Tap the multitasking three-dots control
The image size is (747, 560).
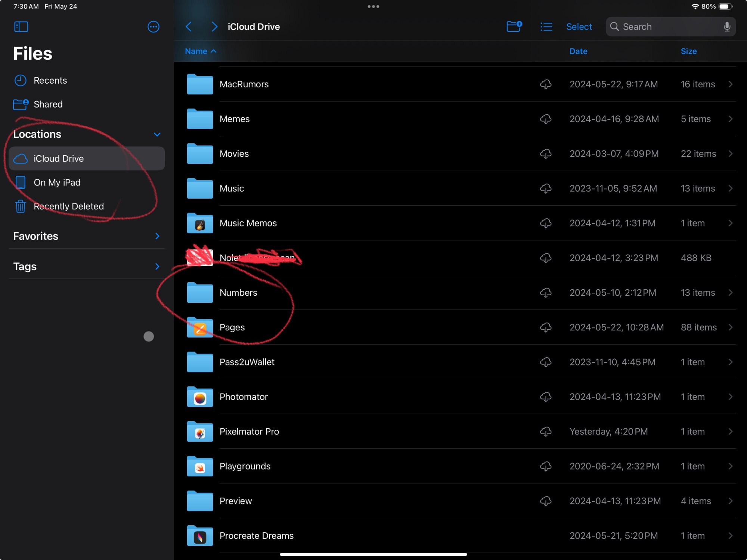[373, 6]
